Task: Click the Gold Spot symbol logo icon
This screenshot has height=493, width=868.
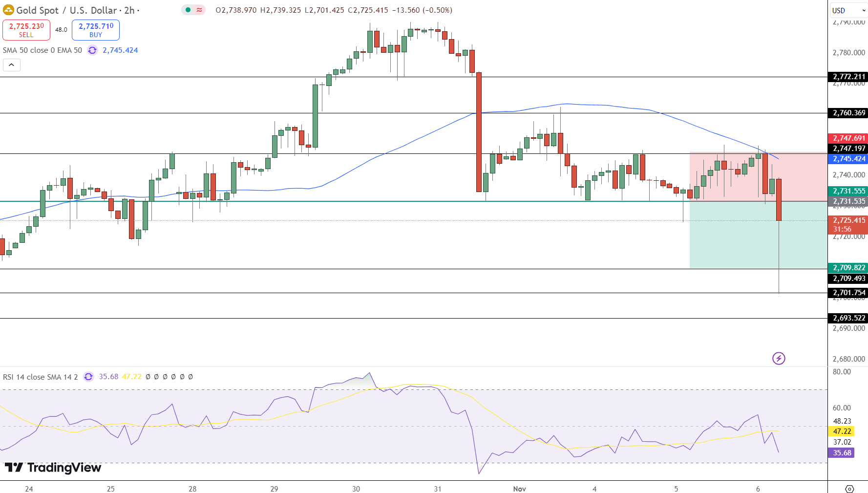Action: point(8,10)
